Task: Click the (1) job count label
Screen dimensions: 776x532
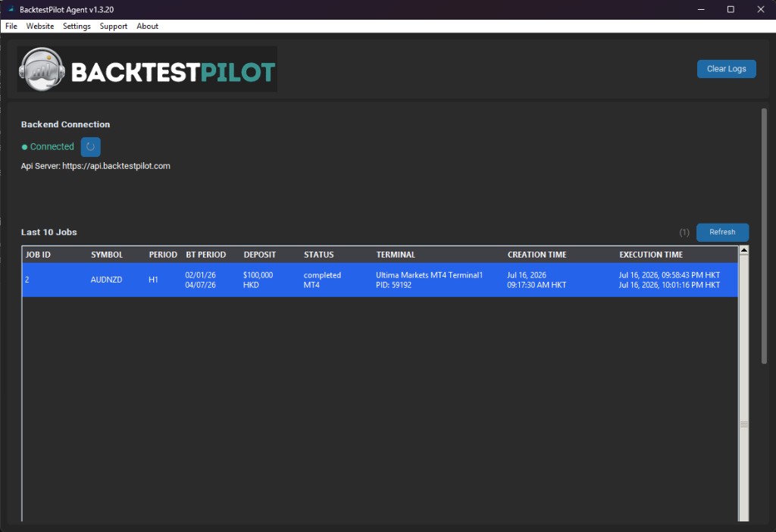Action: pos(684,232)
